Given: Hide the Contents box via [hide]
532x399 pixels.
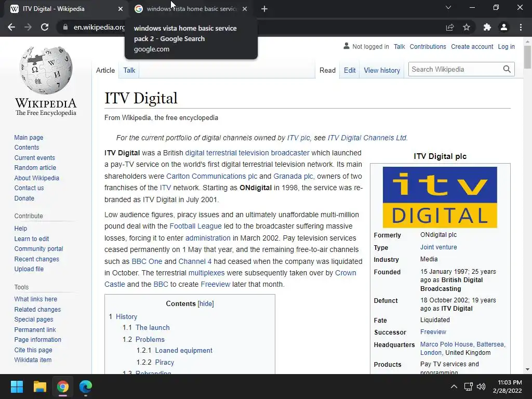Looking at the screenshot, I should pos(206,303).
